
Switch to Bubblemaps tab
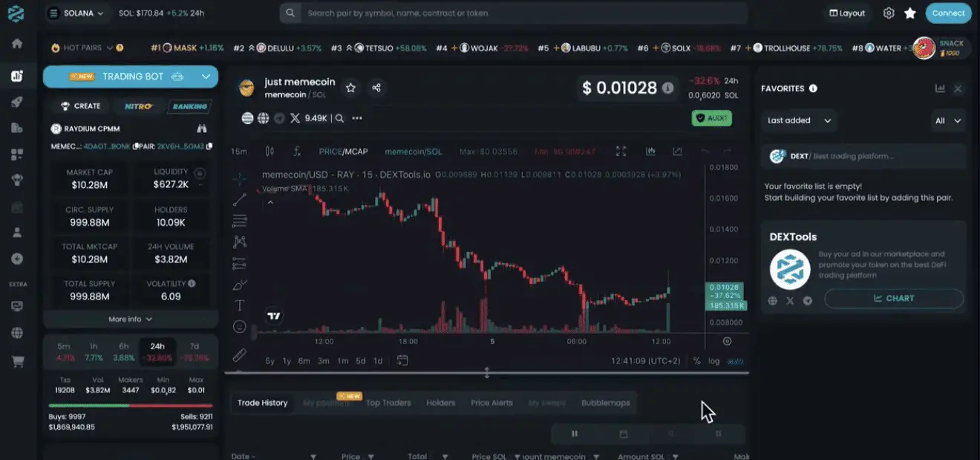click(x=605, y=403)
